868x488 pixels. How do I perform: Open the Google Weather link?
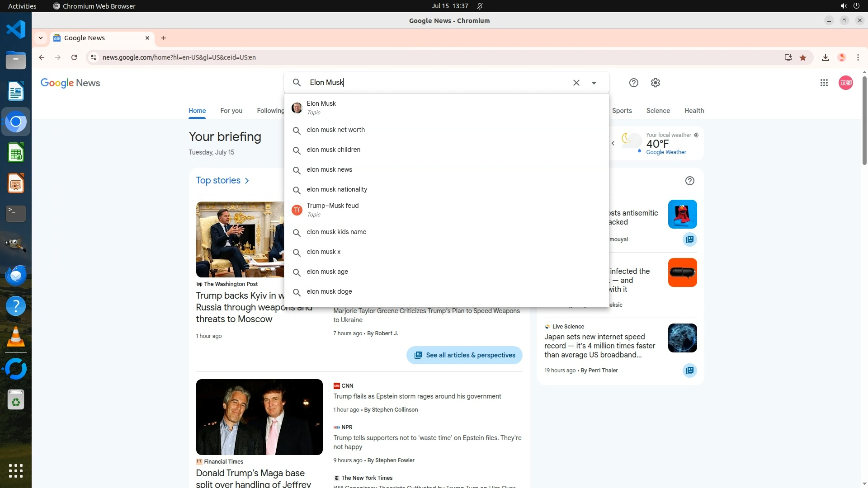(x=666, y=152)
